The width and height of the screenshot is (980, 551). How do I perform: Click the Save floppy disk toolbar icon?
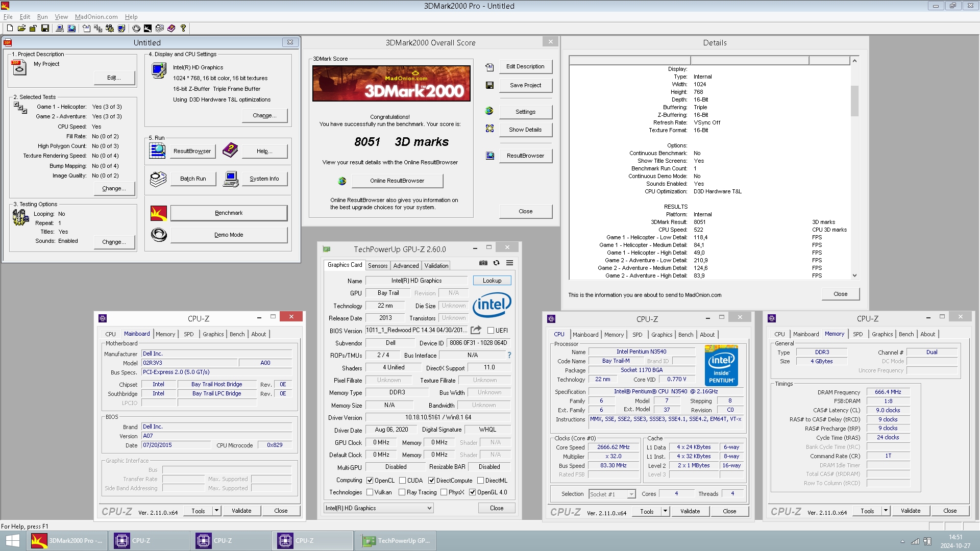pyautogui.click(x=45, y=29)
